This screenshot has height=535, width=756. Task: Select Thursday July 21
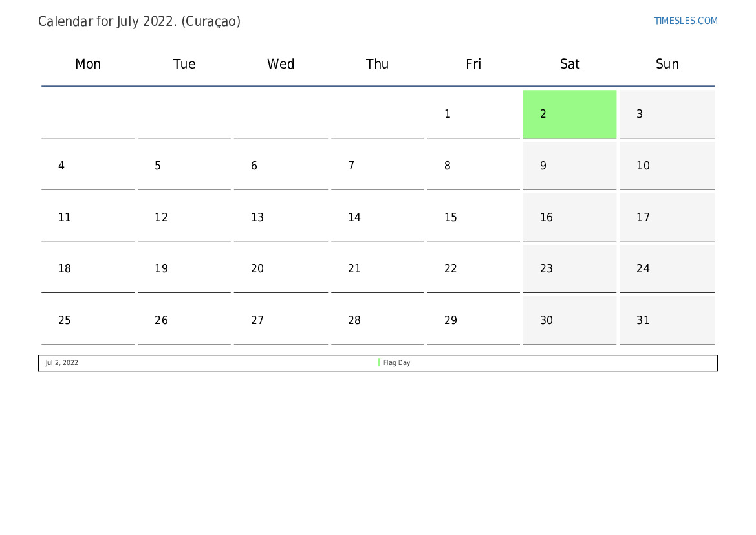pos(378,268)
